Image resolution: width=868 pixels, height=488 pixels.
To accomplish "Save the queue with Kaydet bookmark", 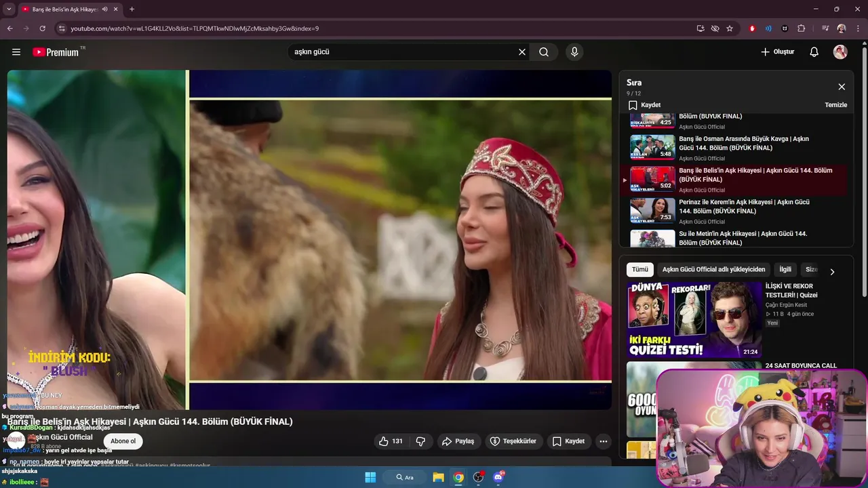I will pos(644,105).
